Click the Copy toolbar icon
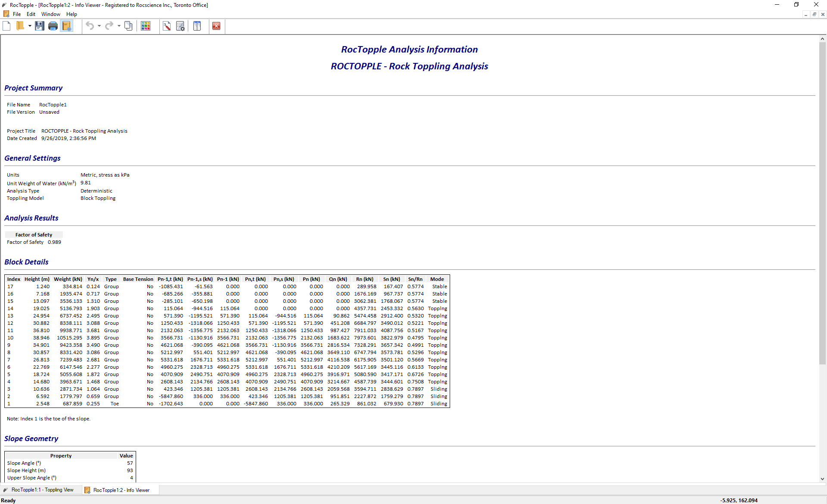The image size is (827, 504). tap(128, 26)
